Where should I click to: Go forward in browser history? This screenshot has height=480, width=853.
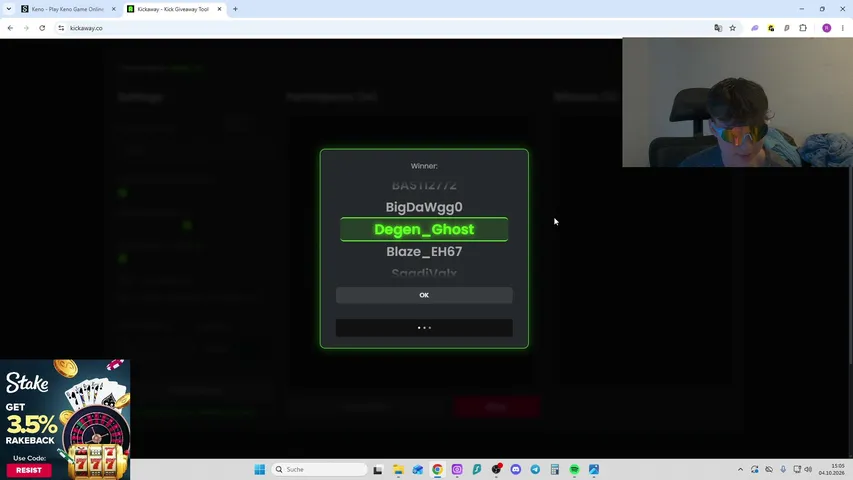26,28
